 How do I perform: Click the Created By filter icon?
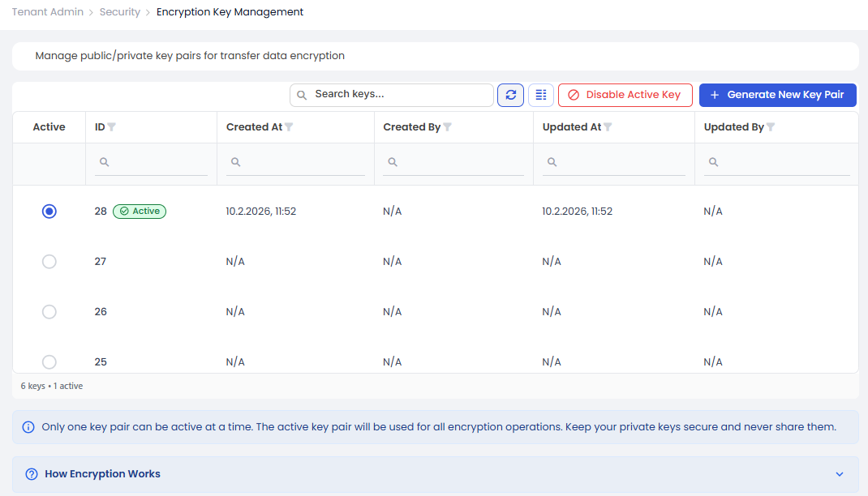pos(448,127)
